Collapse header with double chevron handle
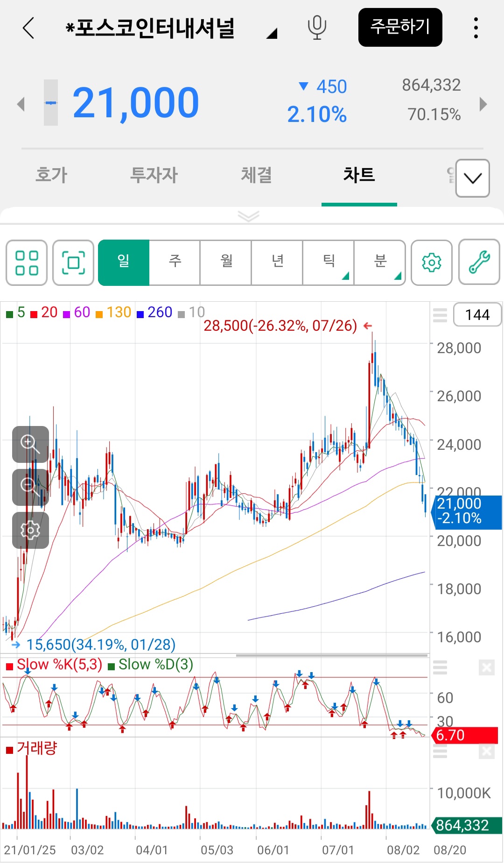The image size is (504, 866). (x=248, y=216)
